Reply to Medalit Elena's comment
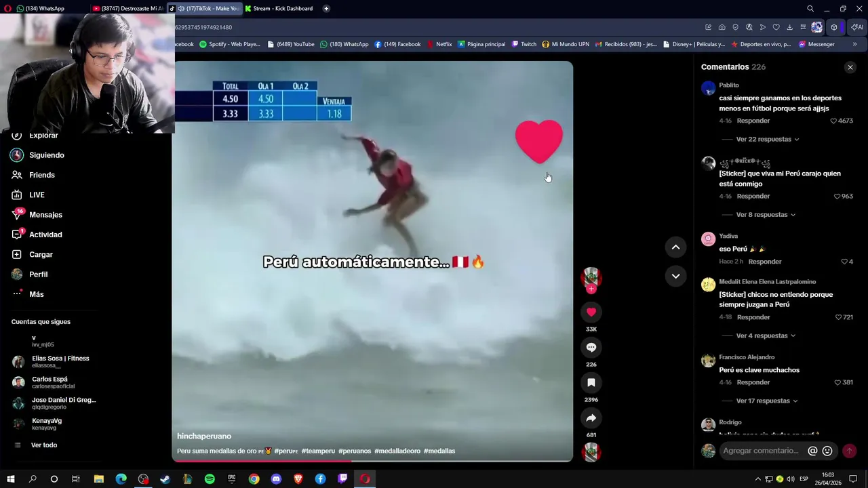This screenshot has height=488, width=868. (x=753, y=317)
